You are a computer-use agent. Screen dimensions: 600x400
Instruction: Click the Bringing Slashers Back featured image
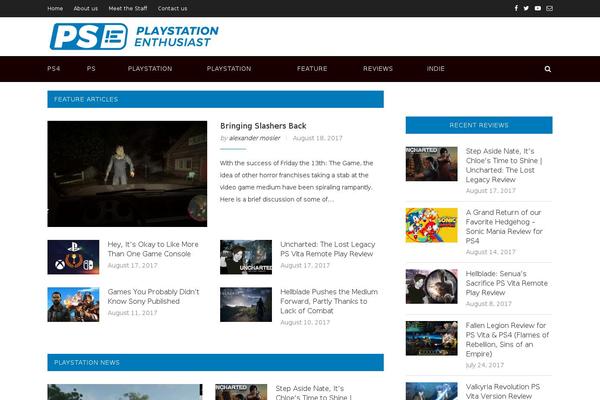(127, 174)
